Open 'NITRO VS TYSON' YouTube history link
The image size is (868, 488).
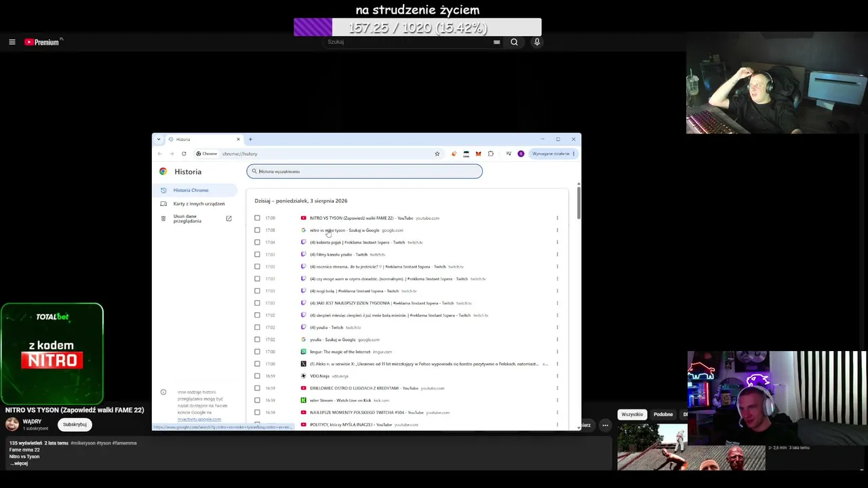click(x=361, y=218)
